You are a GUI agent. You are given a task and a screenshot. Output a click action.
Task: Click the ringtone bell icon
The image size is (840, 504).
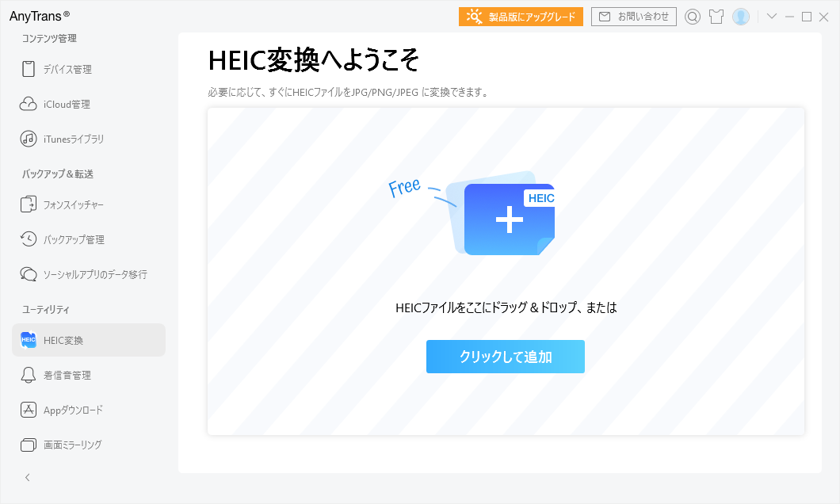tap(29, 375)
